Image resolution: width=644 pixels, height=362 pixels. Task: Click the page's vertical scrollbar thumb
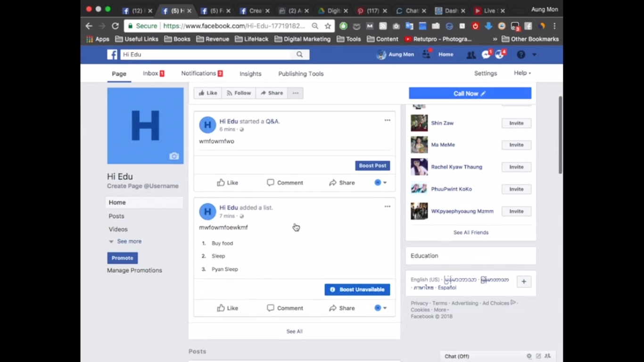tap(560, 135)
